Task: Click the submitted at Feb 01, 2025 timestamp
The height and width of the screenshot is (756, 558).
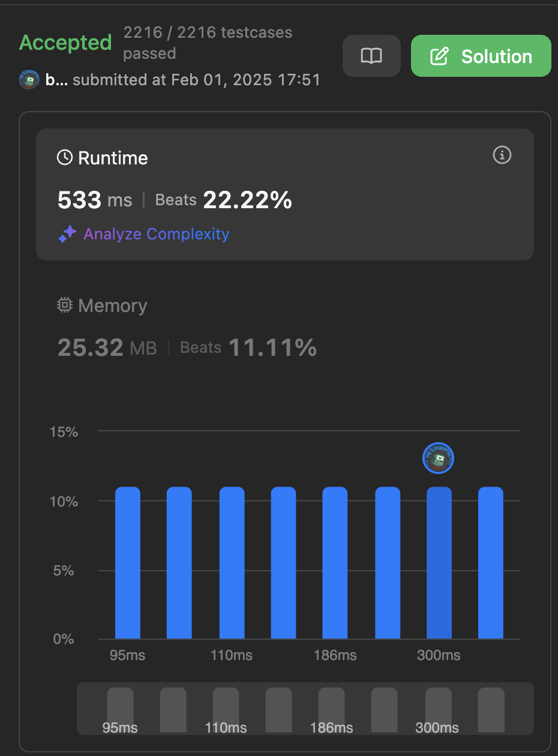Action: tap(196, 80)
